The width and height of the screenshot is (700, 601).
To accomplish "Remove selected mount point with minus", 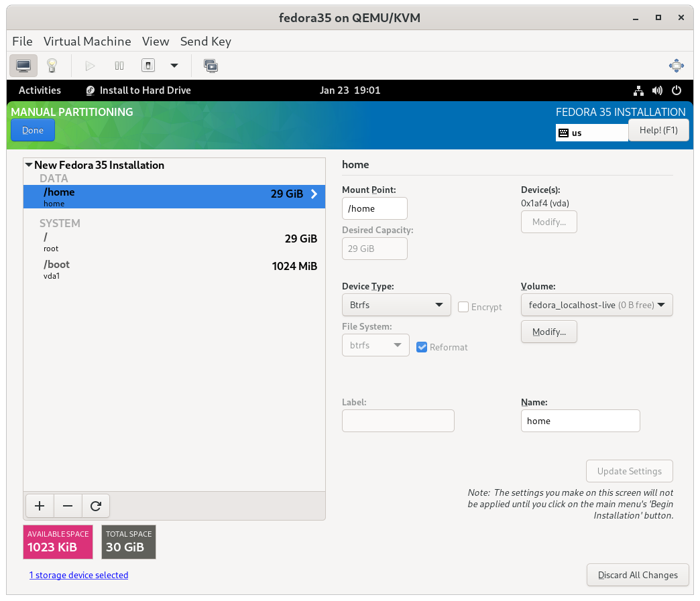I will point(68,506).
